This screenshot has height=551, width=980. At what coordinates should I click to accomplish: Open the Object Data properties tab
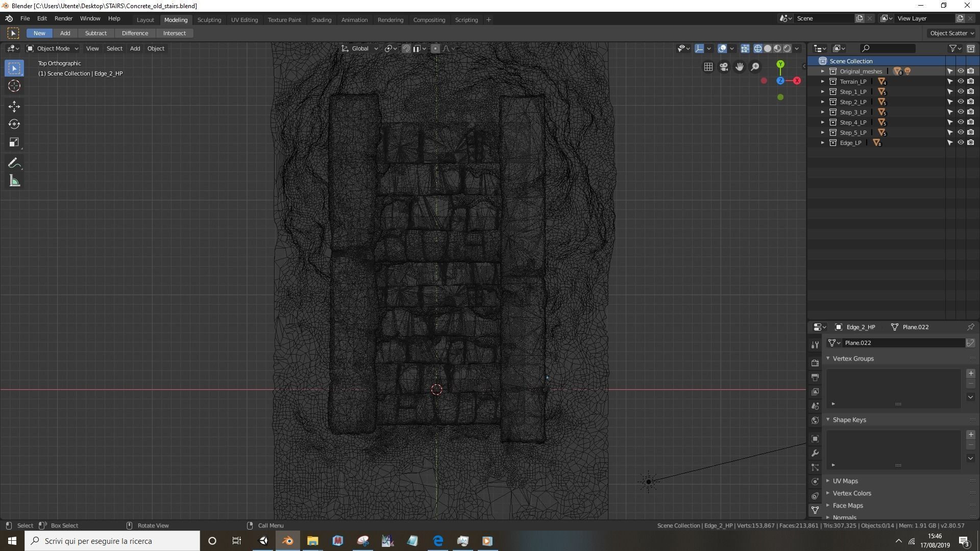pos(815,510)
